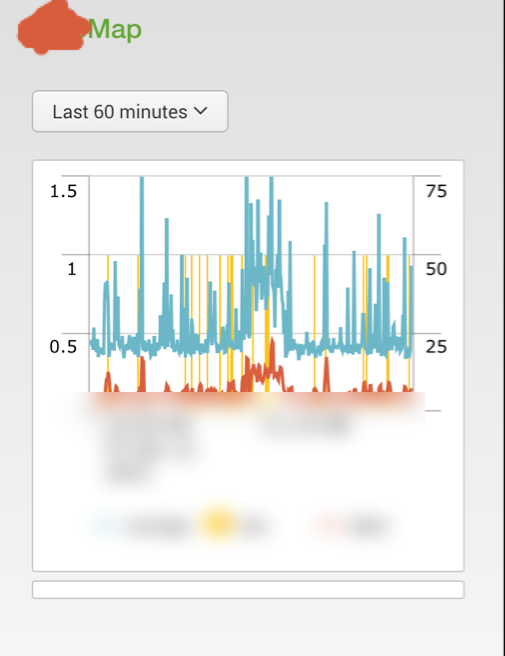Click the right axis label '50'

436,269
